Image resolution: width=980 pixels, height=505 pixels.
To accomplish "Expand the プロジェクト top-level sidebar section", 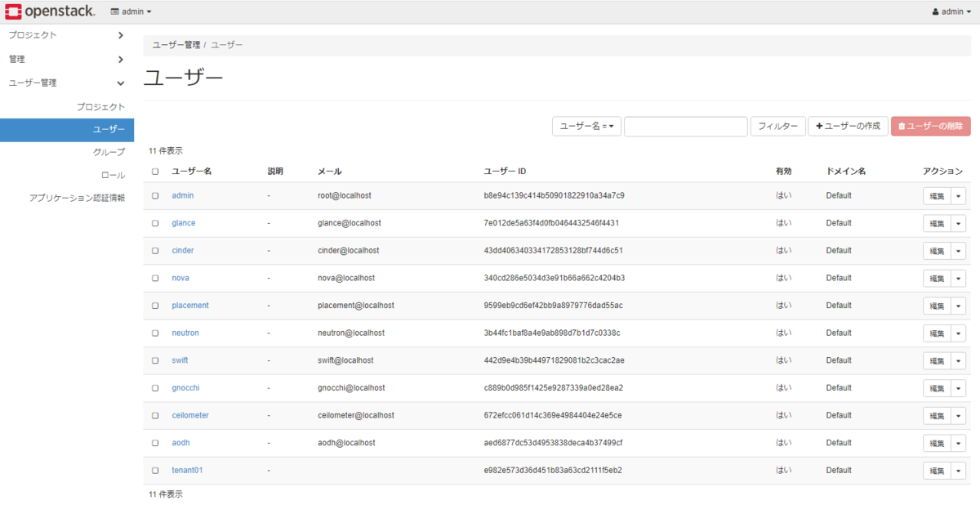I will [67, 35].
